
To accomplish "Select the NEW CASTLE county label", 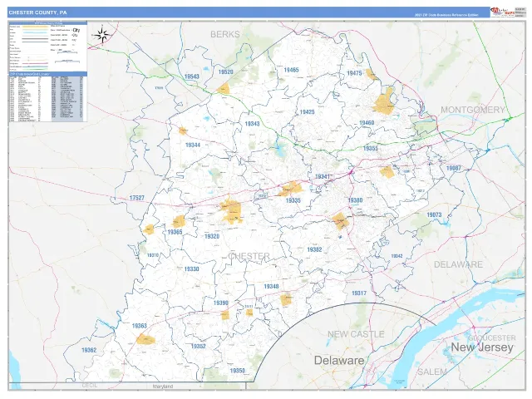I will 356,334.
